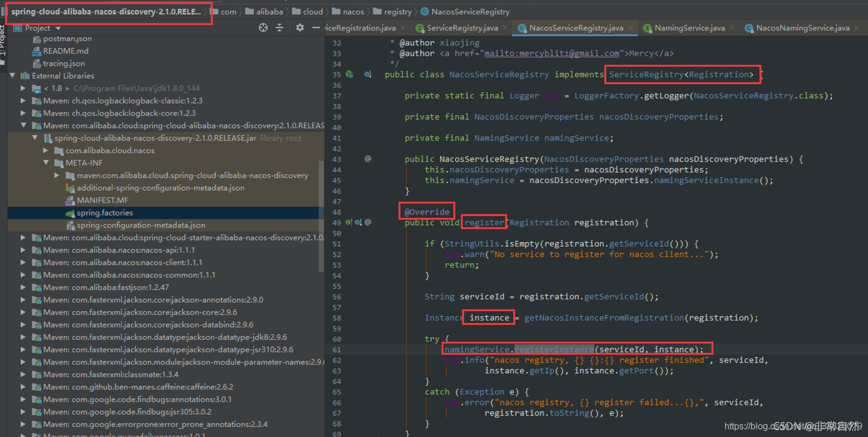Click line number 56 in the gutter
The width and height of the screenshot is (868, 437).
click(x=337, y=296)
